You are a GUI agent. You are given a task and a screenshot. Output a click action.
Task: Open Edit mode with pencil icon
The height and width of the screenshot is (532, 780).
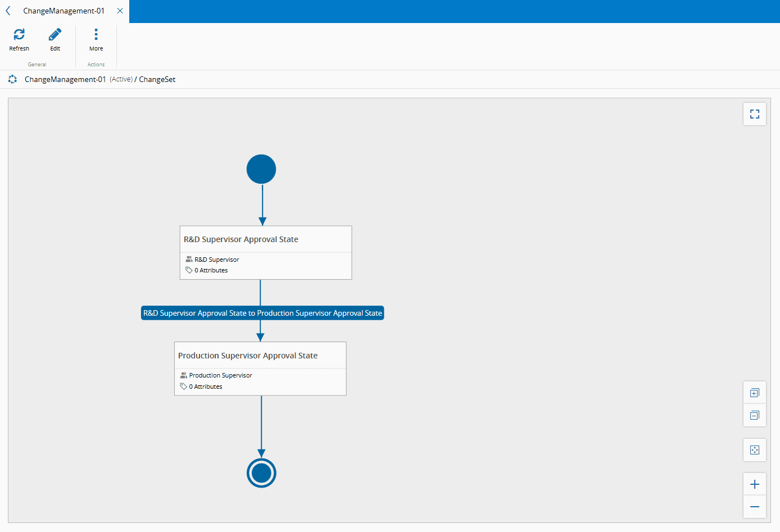coord(55,35)
